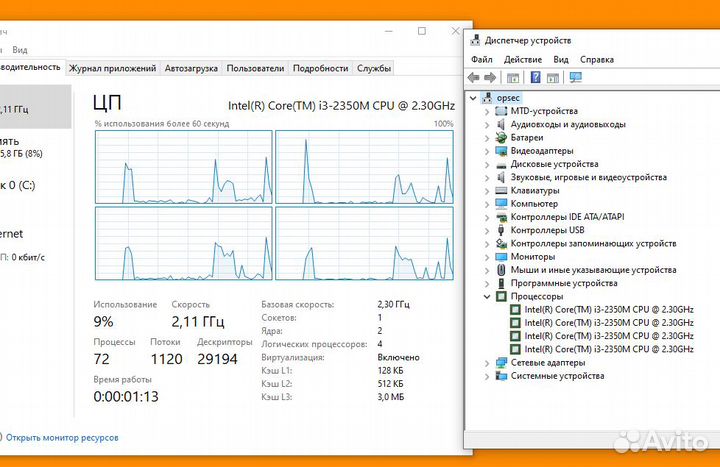Select Контроллеры запоминающих устройств row
Screen dimensions: 720x467
[593, 243]
